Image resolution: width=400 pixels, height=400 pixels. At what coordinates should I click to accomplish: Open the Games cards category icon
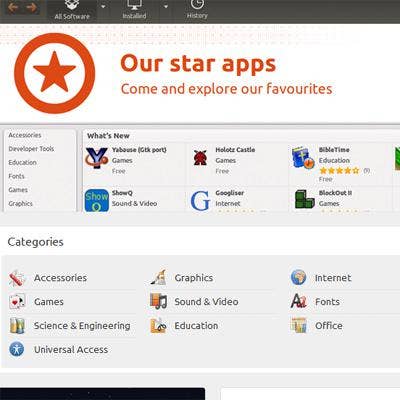(17, 302)
